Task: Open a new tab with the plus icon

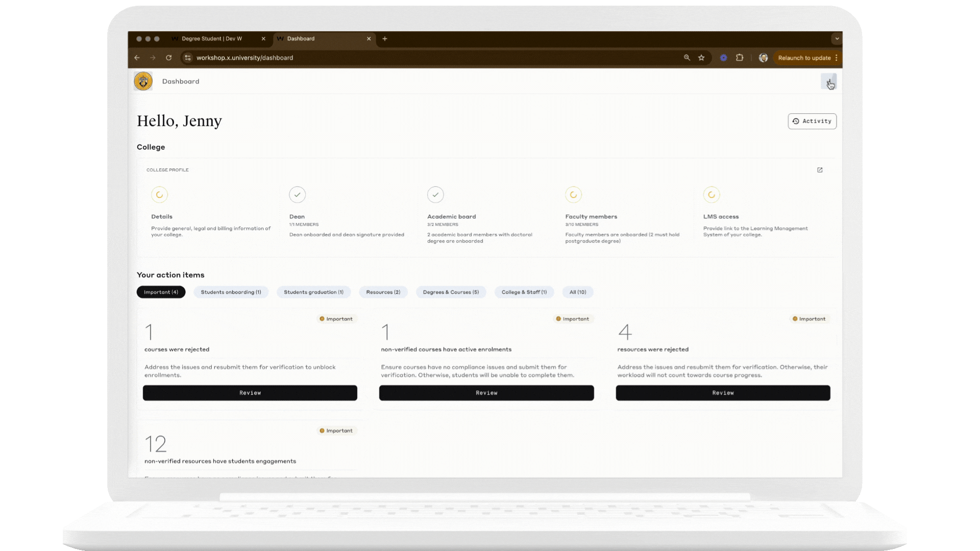Action: click(385, 39)
